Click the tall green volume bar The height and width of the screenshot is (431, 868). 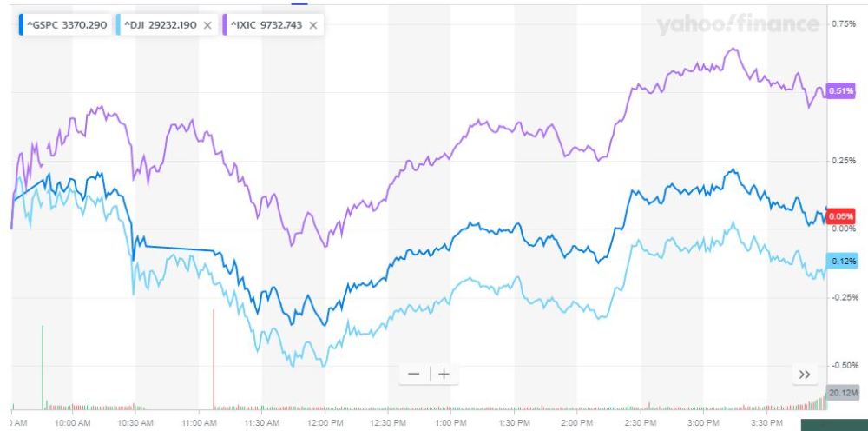click(x=43, y=365)
